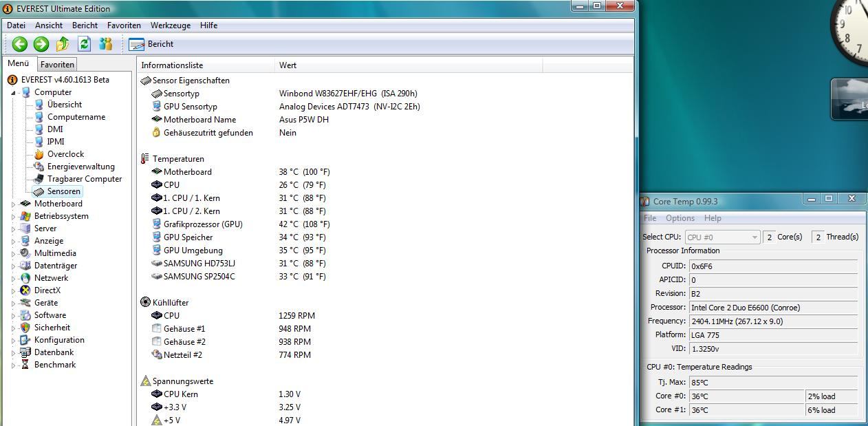Expand the Anzeige tree node

point(13,241)
